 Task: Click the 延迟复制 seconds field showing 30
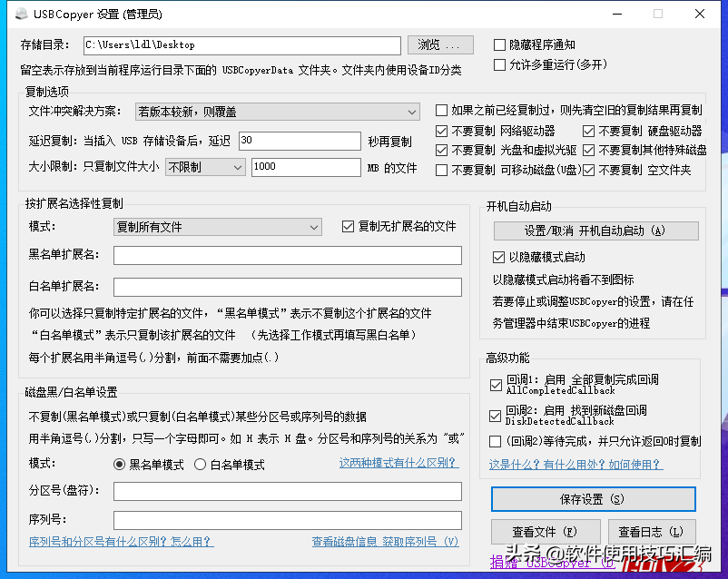coord(300,141)
